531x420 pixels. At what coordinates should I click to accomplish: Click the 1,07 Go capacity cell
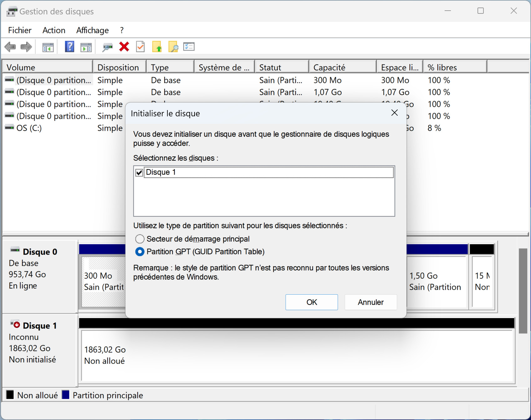[x=328, y=92]
